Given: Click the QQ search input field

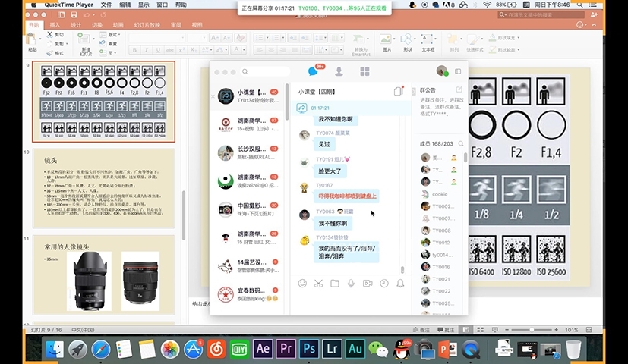Looking at the screenshot, I should click(x=265, y=71).
